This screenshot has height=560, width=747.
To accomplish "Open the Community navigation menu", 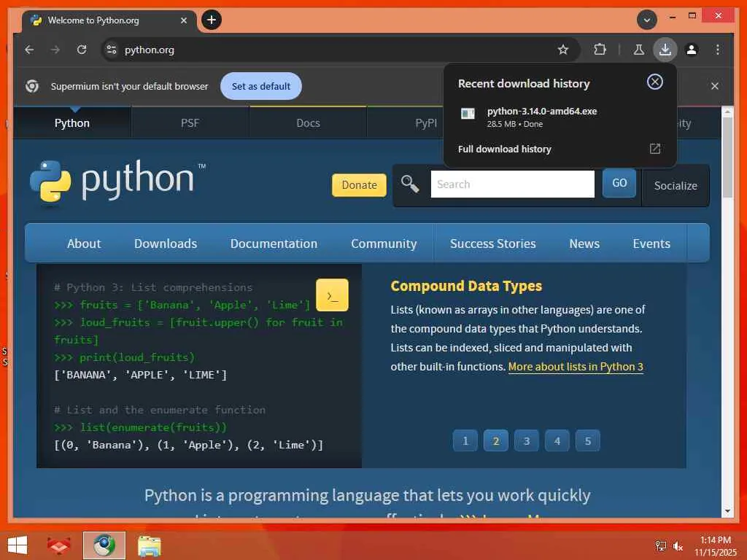I will click(384, 244).
